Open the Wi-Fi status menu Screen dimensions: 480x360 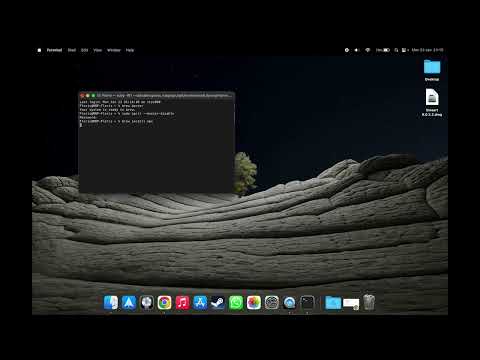(x=368, y=50)
